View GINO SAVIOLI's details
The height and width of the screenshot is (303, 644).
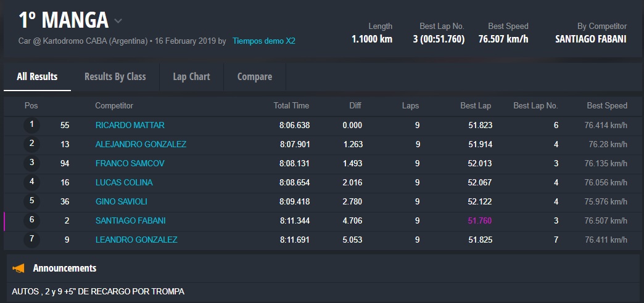(121, 201)
